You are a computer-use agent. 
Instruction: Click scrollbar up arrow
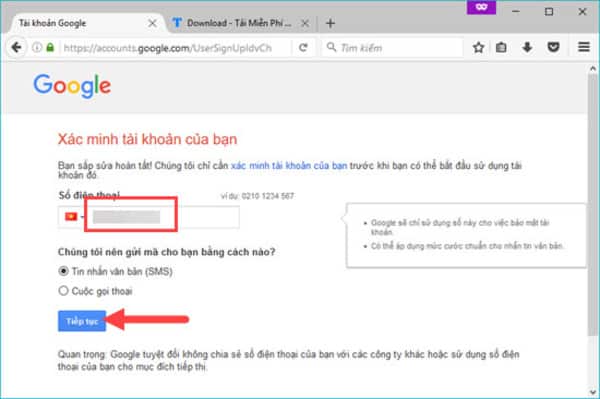coord(593,69)
